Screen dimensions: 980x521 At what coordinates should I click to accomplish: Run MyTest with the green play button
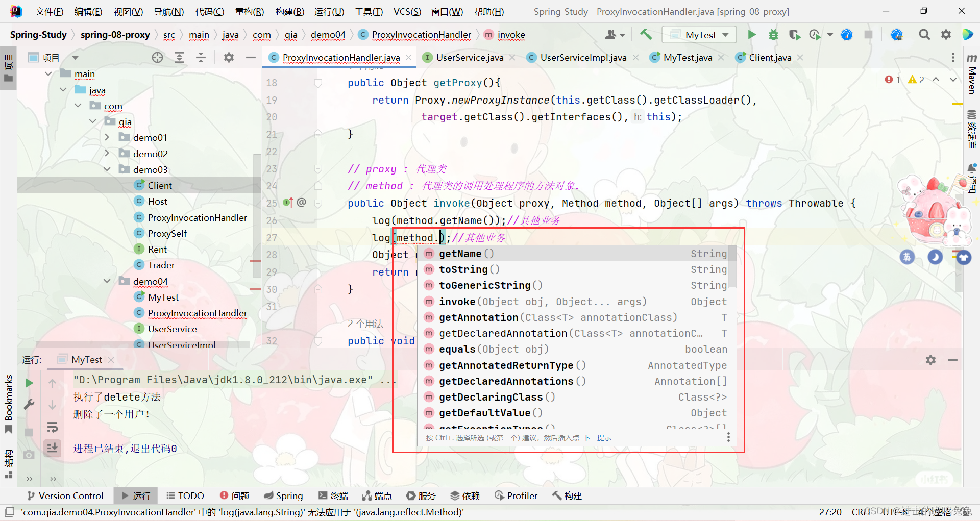coord(751,34)
